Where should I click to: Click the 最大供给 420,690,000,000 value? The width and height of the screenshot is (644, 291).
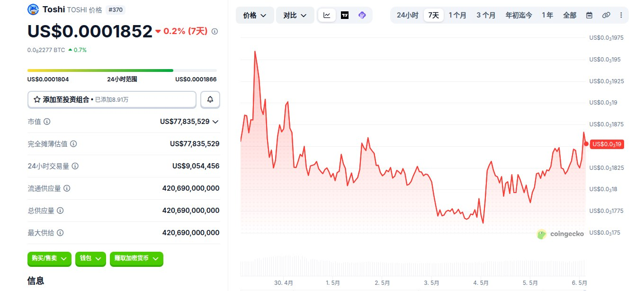[191, 233]
